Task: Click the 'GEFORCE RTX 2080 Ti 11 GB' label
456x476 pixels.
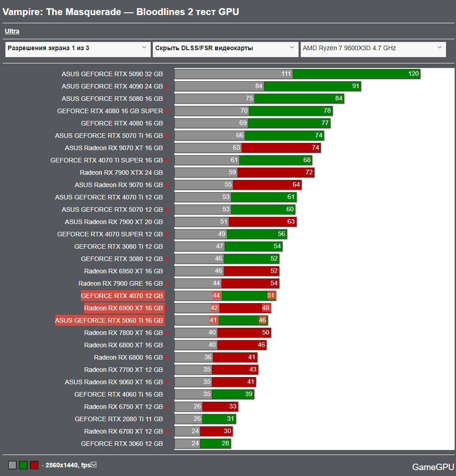Action: pyautogui.click(x=119, y=419)
